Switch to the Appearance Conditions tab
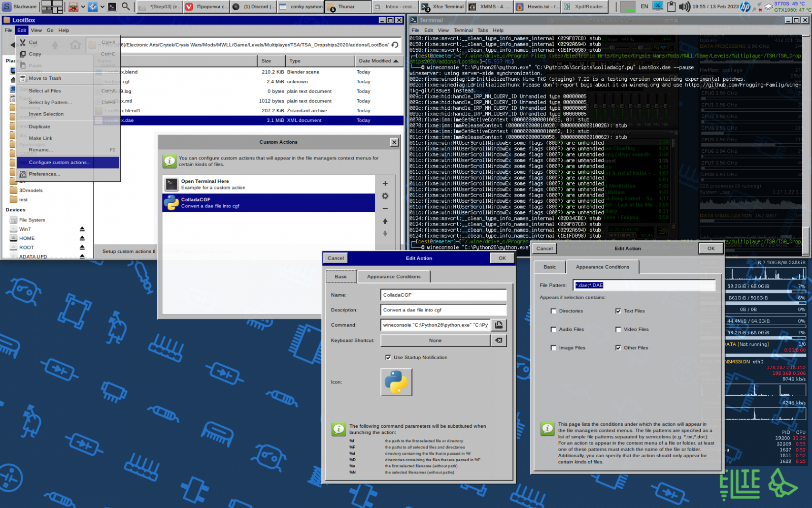The width and height of the screenshot is (812, 508). click(x=394, y=277)
